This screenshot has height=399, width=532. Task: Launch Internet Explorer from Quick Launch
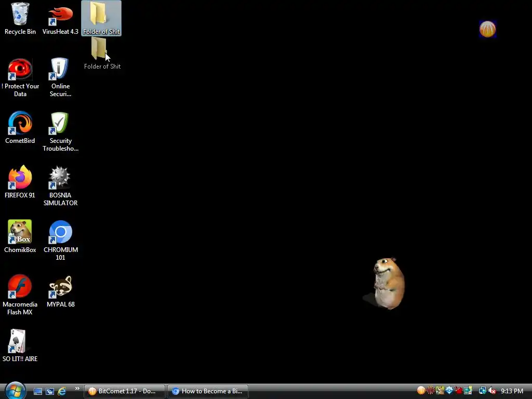62,391
